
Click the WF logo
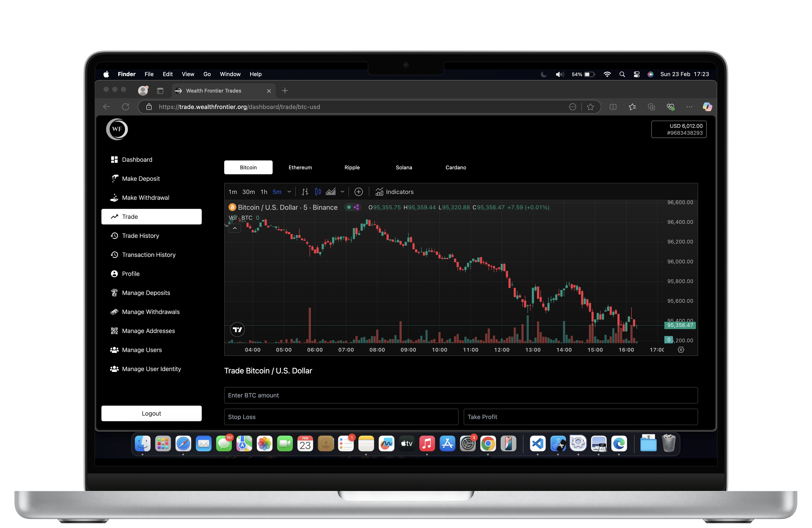(117, 129)
